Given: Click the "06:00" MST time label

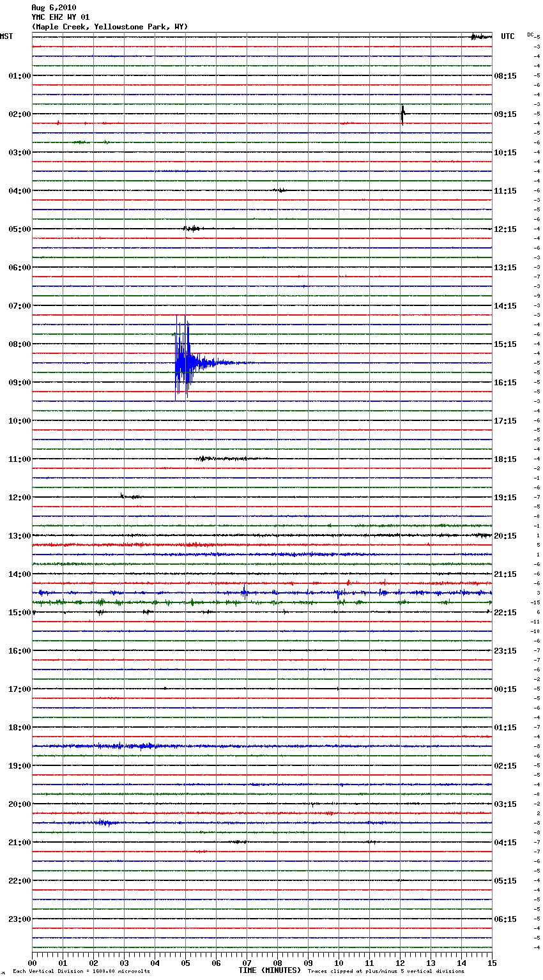Looking at the screenshot, I should pos(20,268).
